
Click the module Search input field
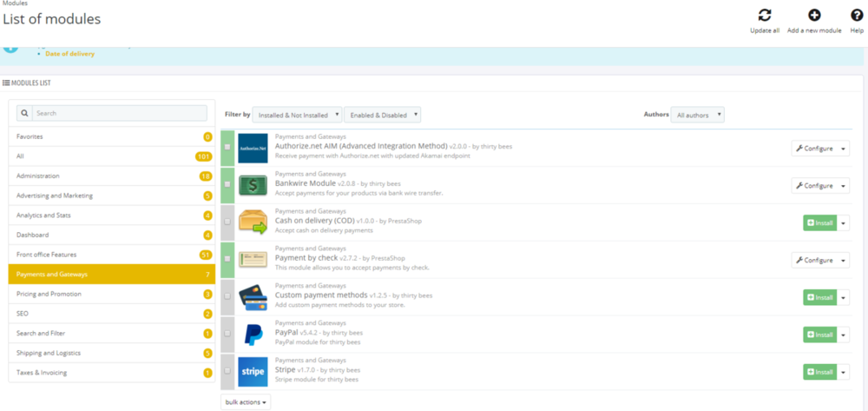[x=120, y=113]
